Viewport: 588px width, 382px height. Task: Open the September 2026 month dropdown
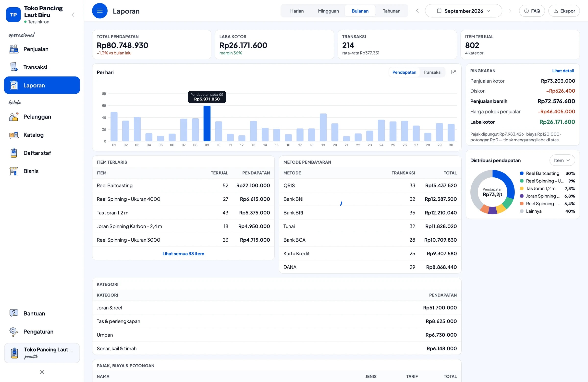(x=464, y=11)
